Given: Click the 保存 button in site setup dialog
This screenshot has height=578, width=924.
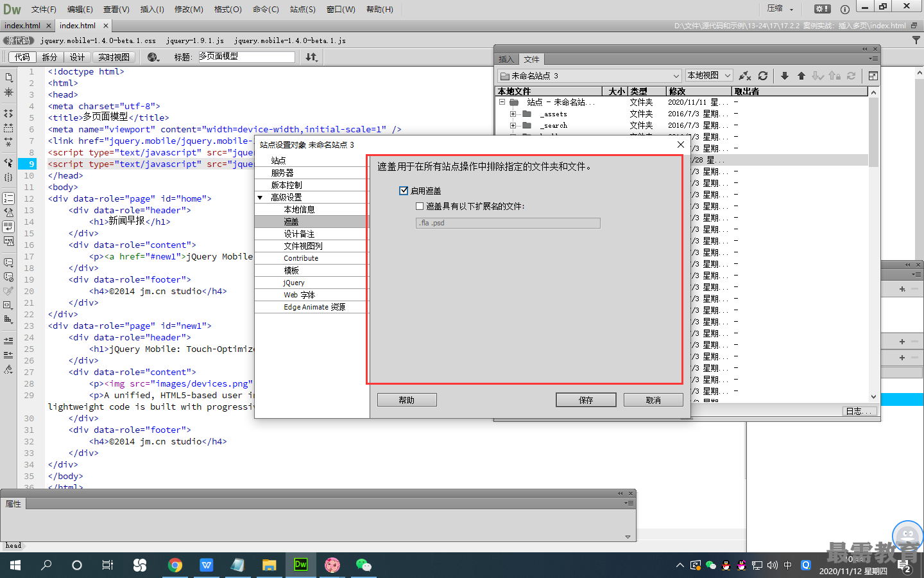Looking at the screenshot, I should tap(586, 400).
